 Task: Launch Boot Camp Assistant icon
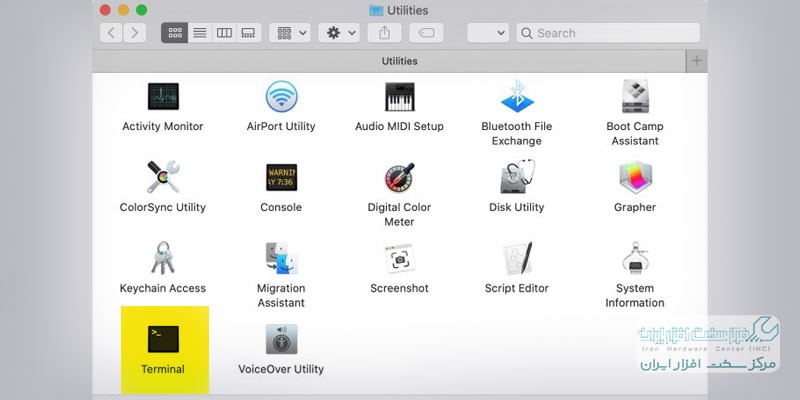click(x=635, y=96)
